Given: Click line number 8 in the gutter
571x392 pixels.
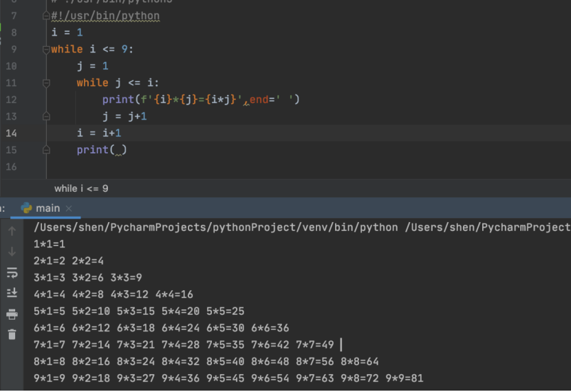Looking at the screenshot, I should (14, 33).
